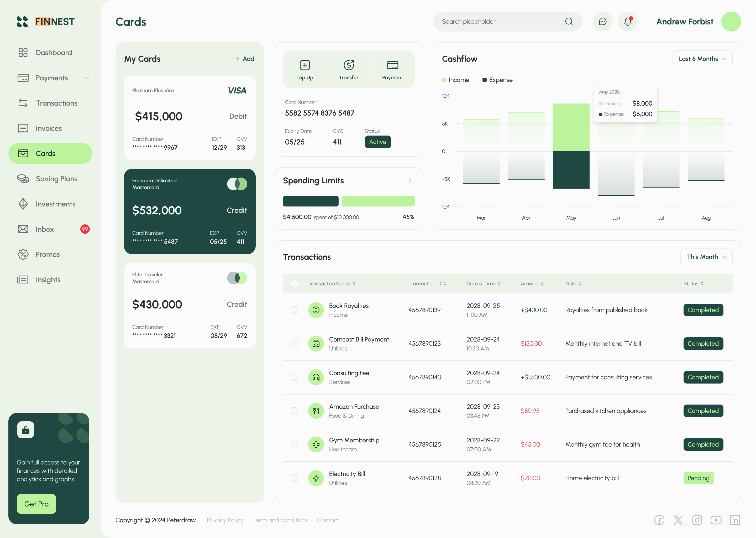756x538 pixels.
Task: Click the Transfer money icon
Action: coord(349,65)
